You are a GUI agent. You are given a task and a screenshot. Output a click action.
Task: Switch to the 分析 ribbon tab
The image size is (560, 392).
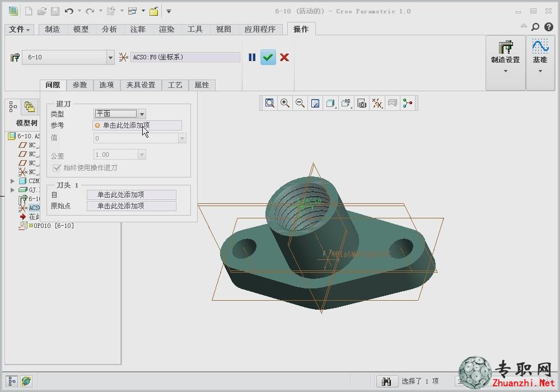[x=109, y=29]
